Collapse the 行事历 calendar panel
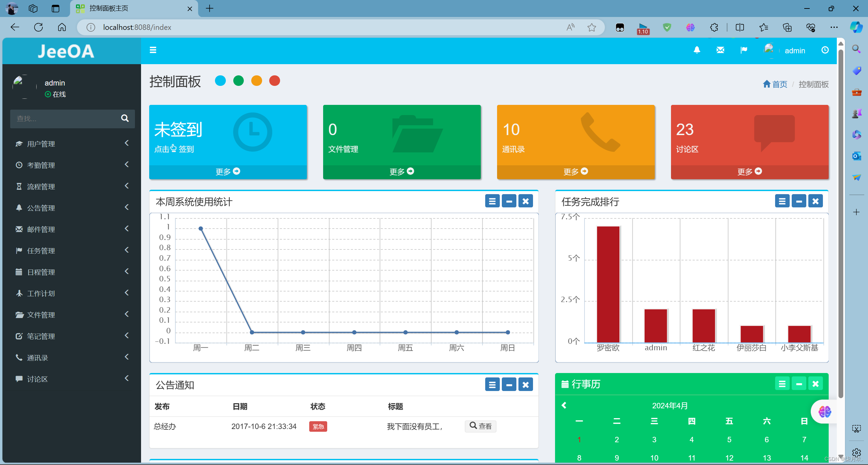This screenshot has height=465, width=868. [x=799, y=383]
